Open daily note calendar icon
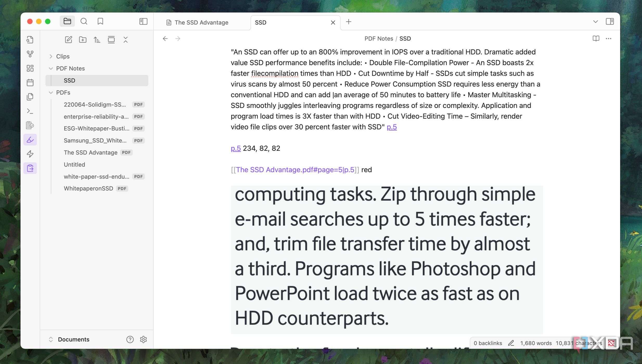 [30, 83]
